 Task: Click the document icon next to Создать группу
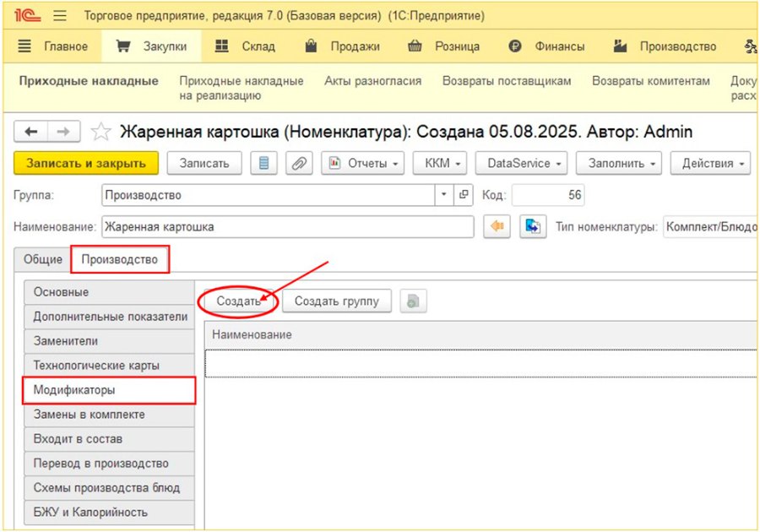pyautogui.click(x=413, y=301)
